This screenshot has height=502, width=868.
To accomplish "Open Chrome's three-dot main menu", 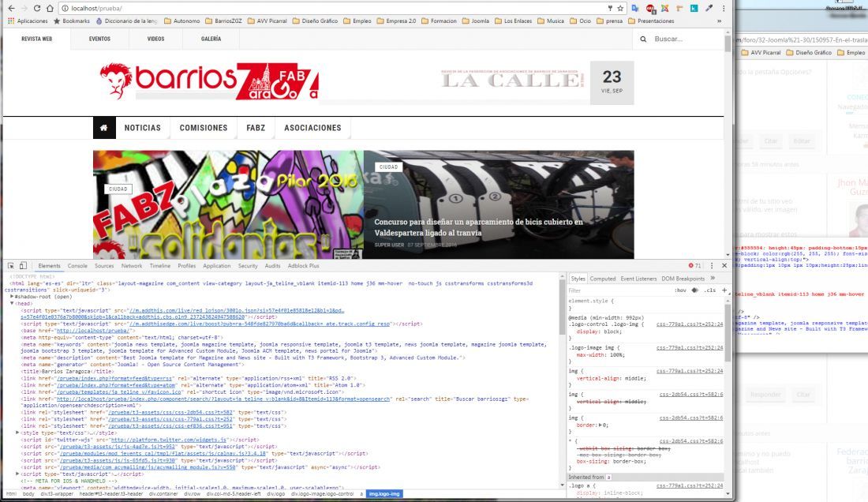I will (724, 9).
